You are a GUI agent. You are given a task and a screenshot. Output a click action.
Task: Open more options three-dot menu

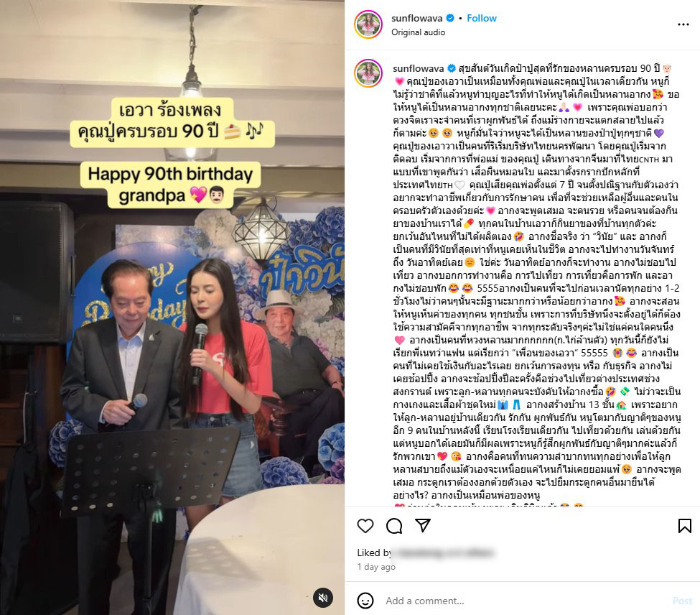coord(683,24)
